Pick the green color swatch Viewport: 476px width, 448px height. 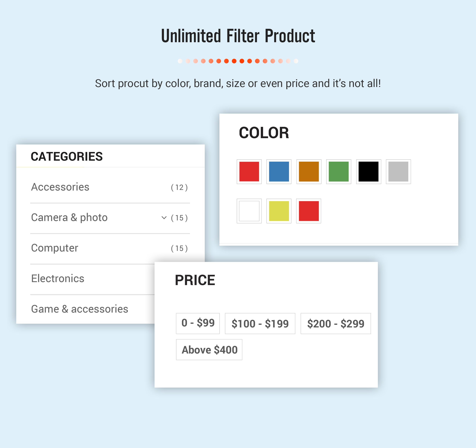339,172
